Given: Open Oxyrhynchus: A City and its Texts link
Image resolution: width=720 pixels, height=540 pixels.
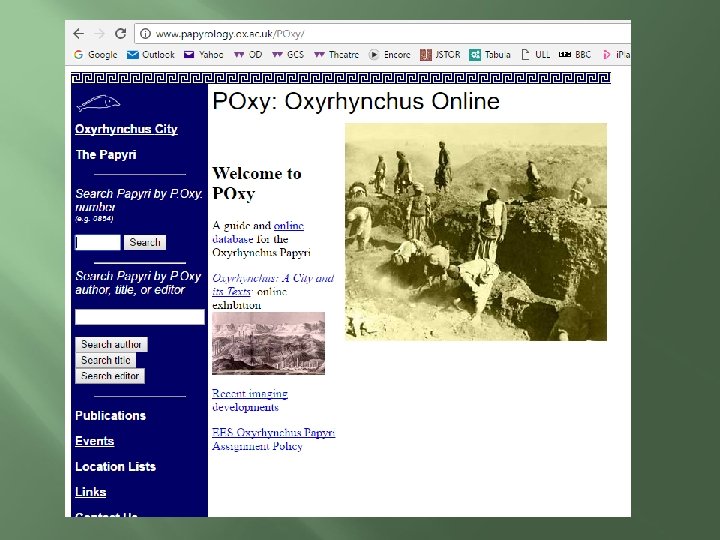Looking at the screenshot, I should pyautogui.click(x=273, y=285).
